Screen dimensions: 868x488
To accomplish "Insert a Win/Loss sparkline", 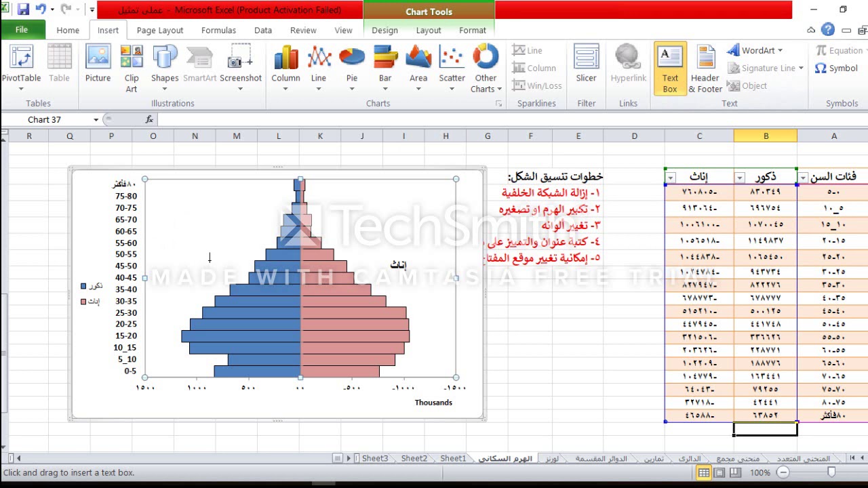I will 537,85.
